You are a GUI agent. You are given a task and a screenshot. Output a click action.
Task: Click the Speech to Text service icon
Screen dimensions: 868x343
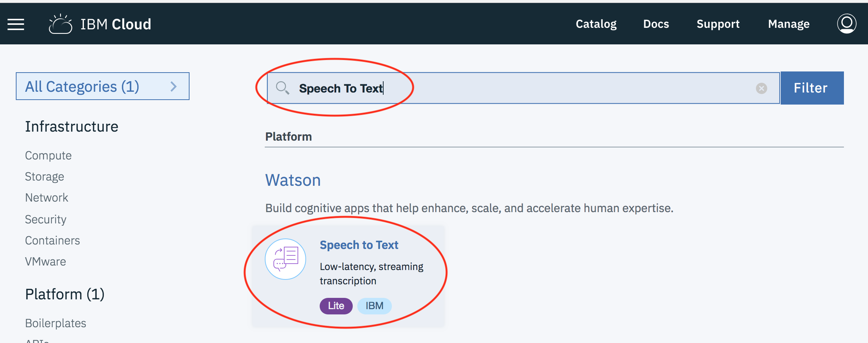point(285,259)
